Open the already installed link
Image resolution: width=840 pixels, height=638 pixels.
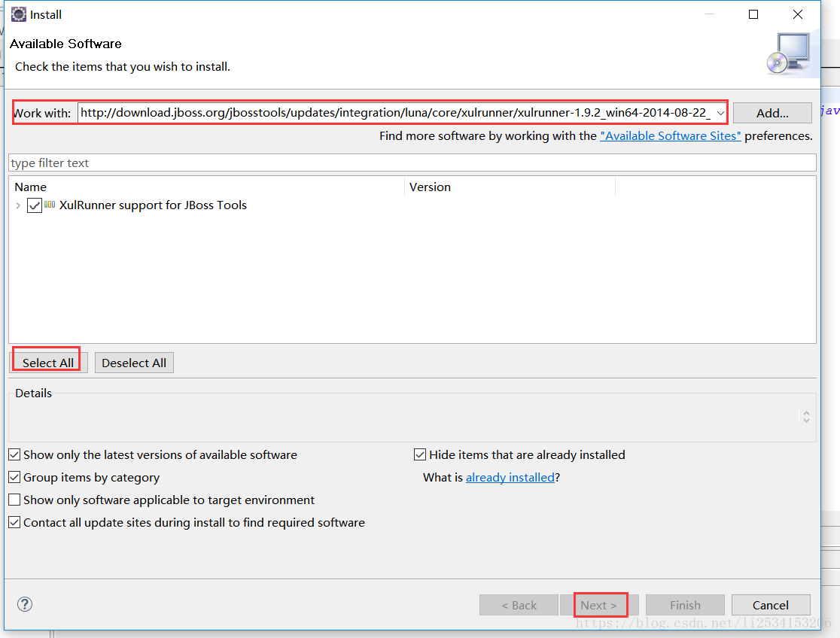510,477
